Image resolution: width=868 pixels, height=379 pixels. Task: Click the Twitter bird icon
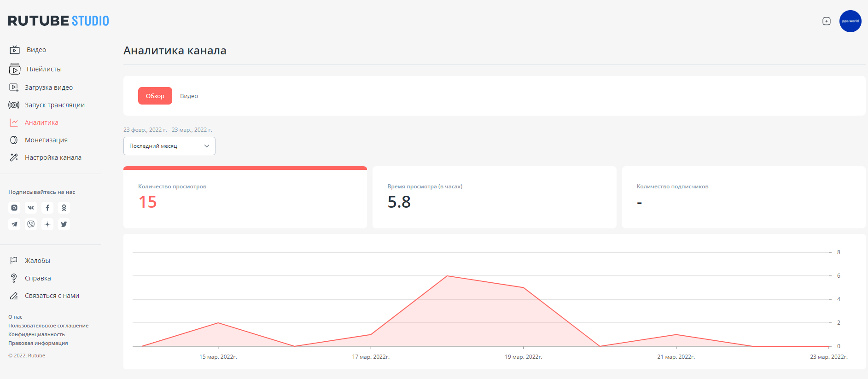[x=64, y=224]
